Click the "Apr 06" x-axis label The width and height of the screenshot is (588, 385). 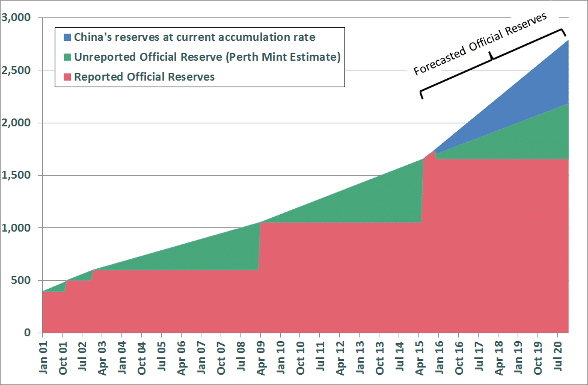tap(182, 357)
